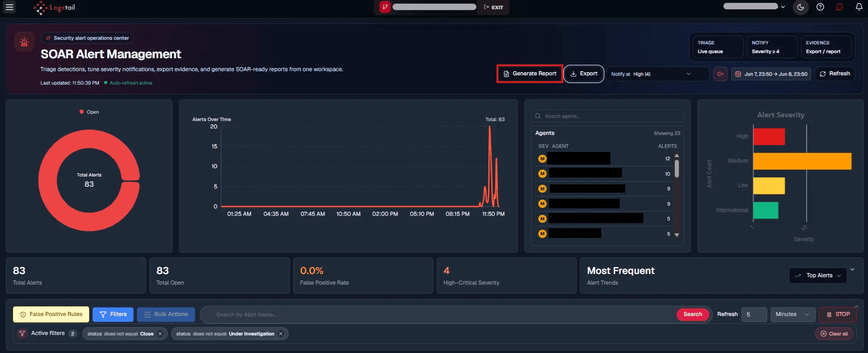Open the Filters menu
The height and width of the screenshot is (353, 868).
tap(113, 314)
